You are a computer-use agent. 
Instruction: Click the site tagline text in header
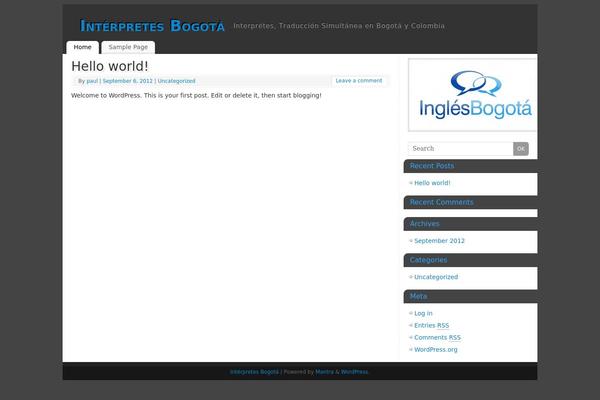click(339, 26)
